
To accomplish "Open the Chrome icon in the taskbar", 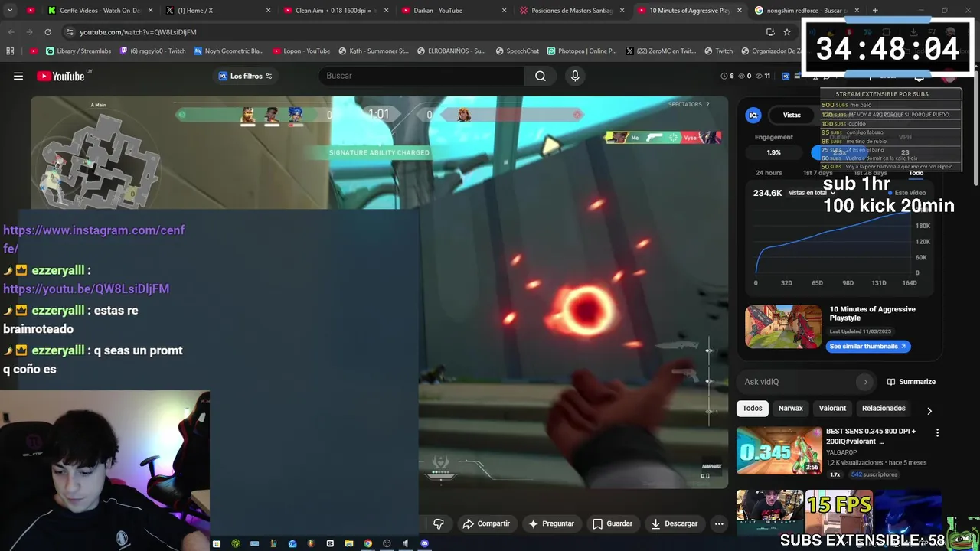I will pos(367,543).
